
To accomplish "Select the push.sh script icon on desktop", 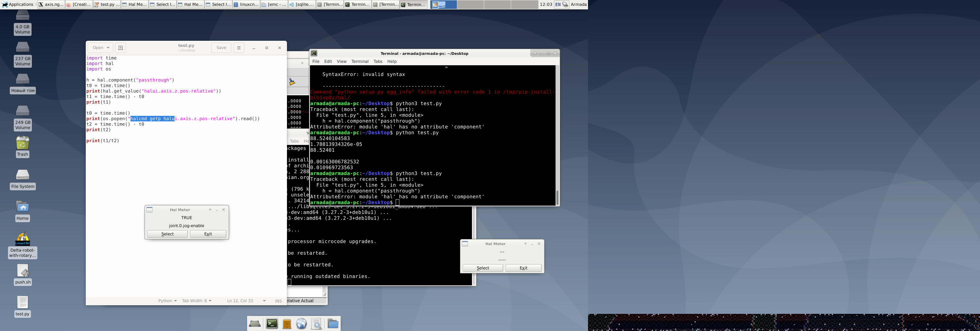I will 22,275.
